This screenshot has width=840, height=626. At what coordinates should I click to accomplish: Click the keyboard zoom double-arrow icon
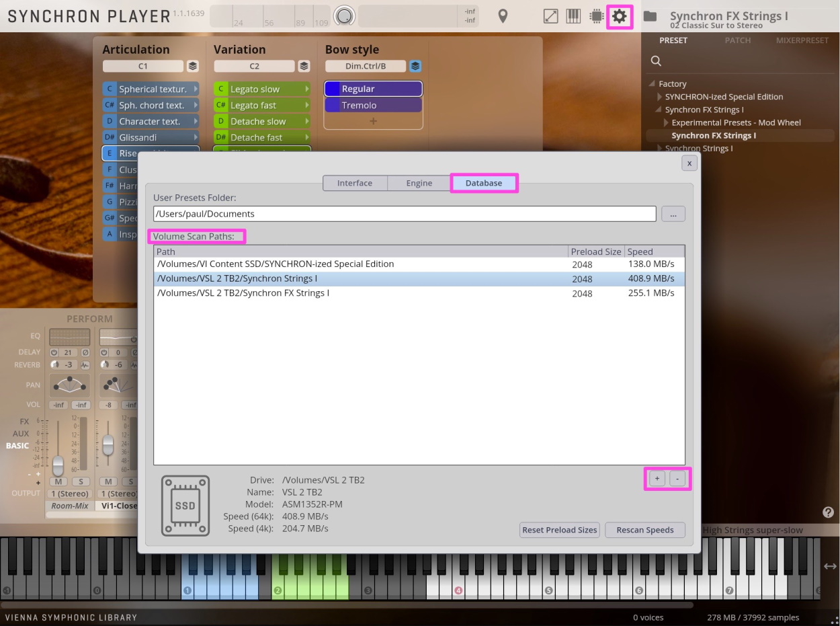pyautogui.click(x=830, y=566)
